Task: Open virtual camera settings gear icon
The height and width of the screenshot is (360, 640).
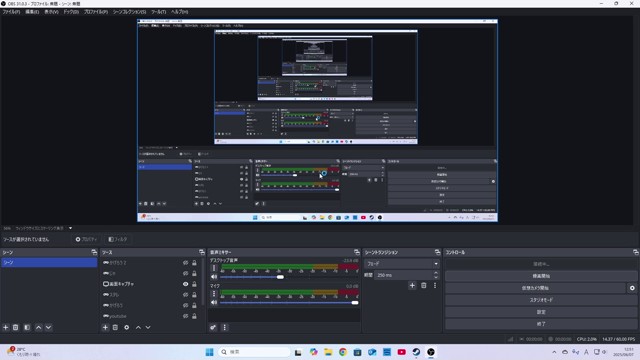Action: (632, 288)
